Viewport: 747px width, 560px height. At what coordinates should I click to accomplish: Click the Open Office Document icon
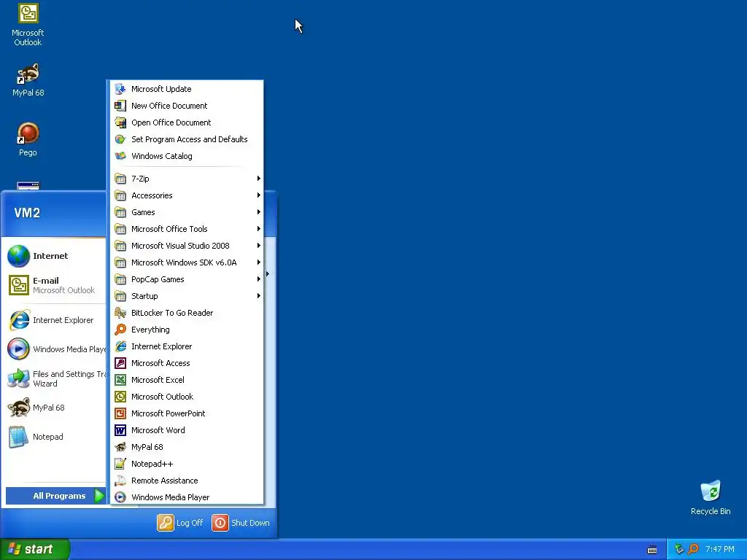tap(120, 122)
